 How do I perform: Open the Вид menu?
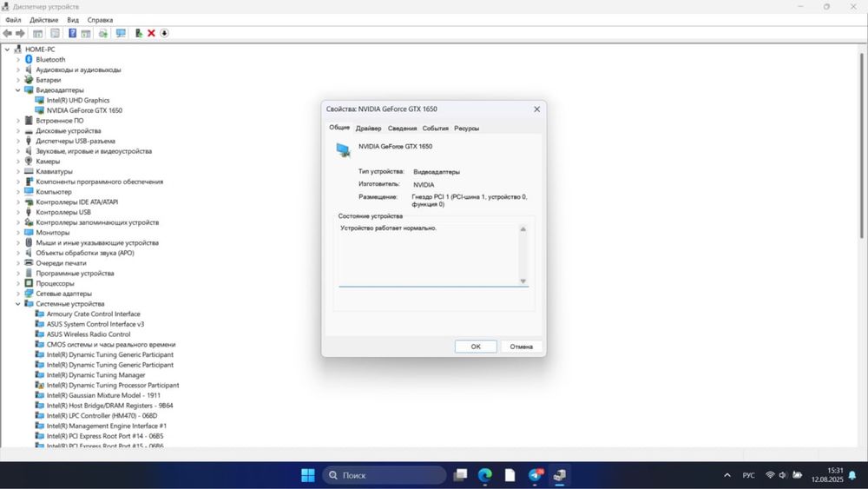[x=73, y=20]
